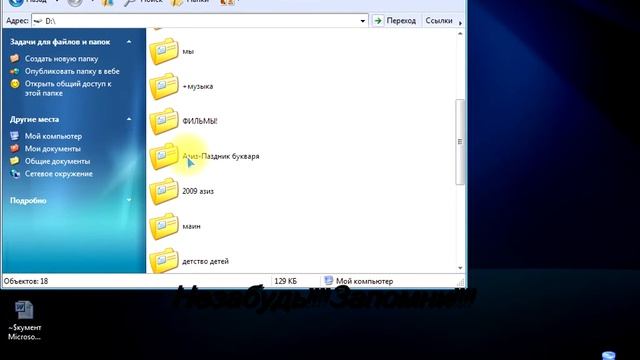Select the детство детей folder icon
The width and height of the screenshot is (640, 360).
pyautogui.click(x=164, y=260)
